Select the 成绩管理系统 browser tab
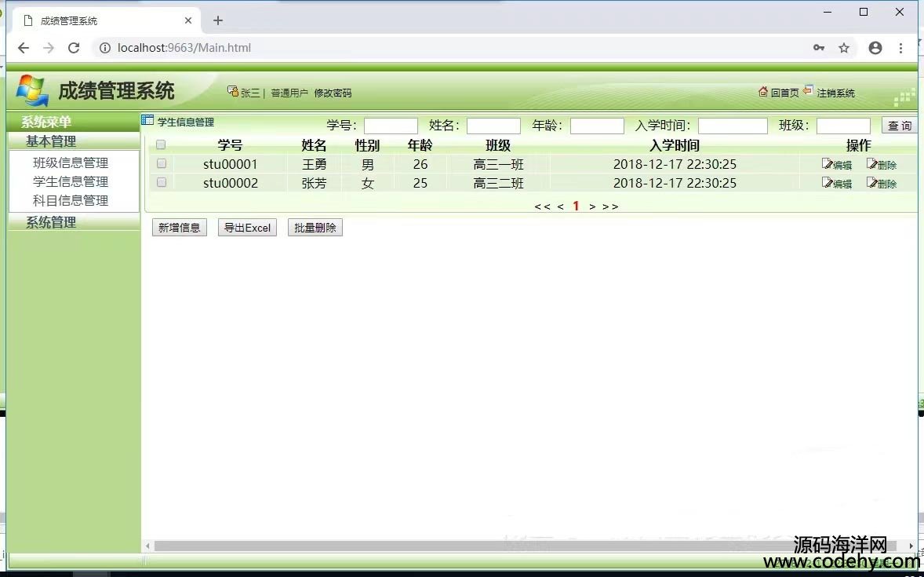Screen dimensions: 924x577 point(106,20)
